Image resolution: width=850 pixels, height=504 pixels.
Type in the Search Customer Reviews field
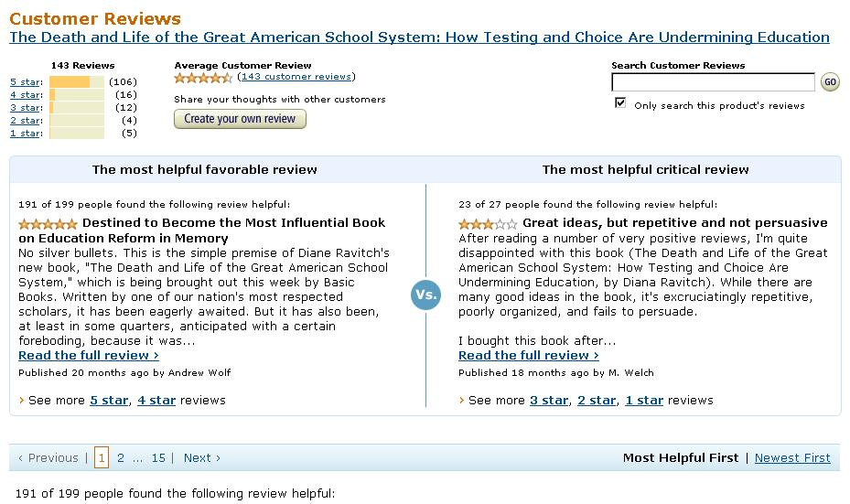tap(713, 82)
